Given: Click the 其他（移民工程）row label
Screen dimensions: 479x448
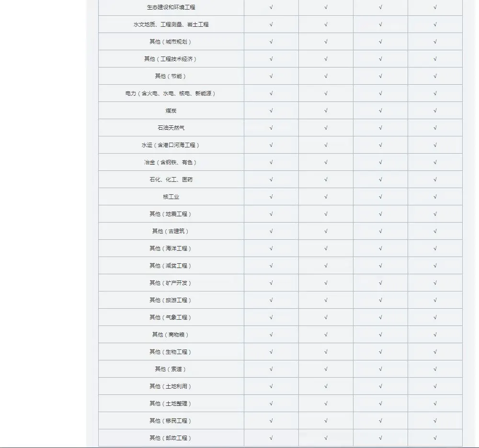Looking at the screenshot, I should (171, 421).
